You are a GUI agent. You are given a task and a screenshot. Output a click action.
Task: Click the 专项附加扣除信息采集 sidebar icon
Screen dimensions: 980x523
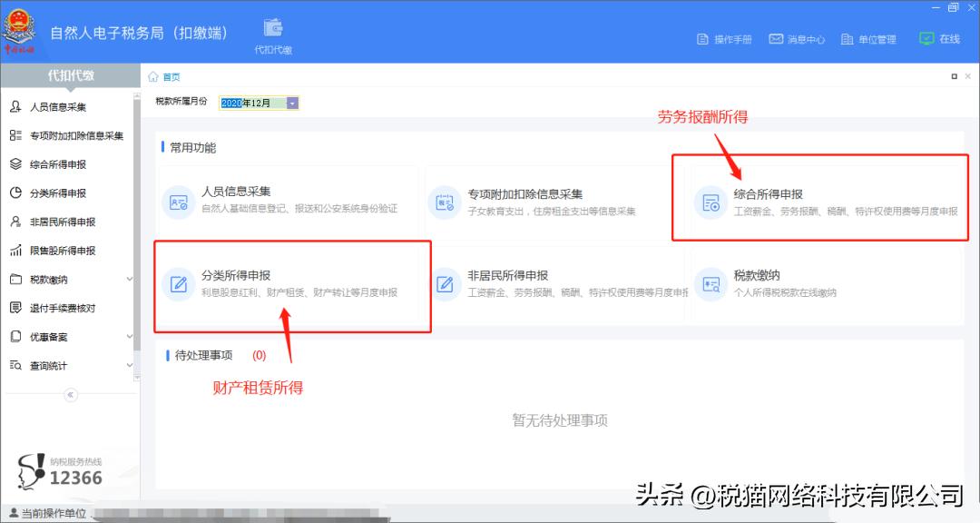click(17, 135)
